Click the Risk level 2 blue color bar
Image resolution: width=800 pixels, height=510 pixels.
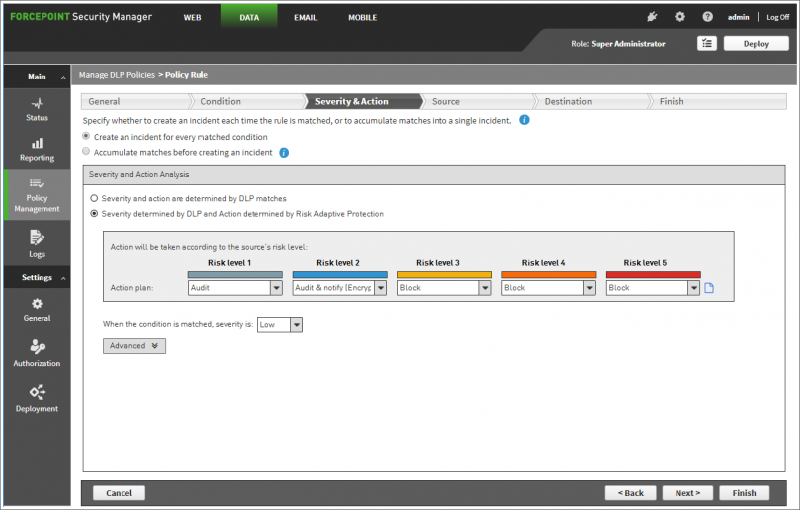pyautogui.click(x=340, y=274)
